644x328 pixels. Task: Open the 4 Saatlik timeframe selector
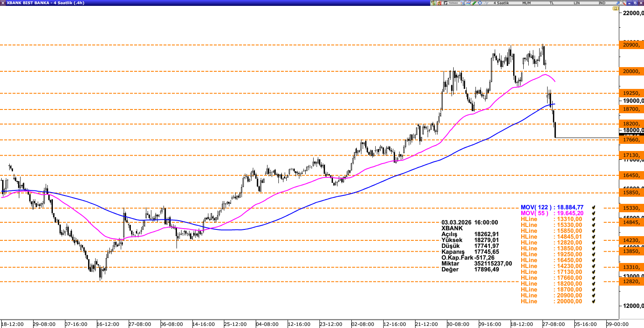click(x=501, y=3)
